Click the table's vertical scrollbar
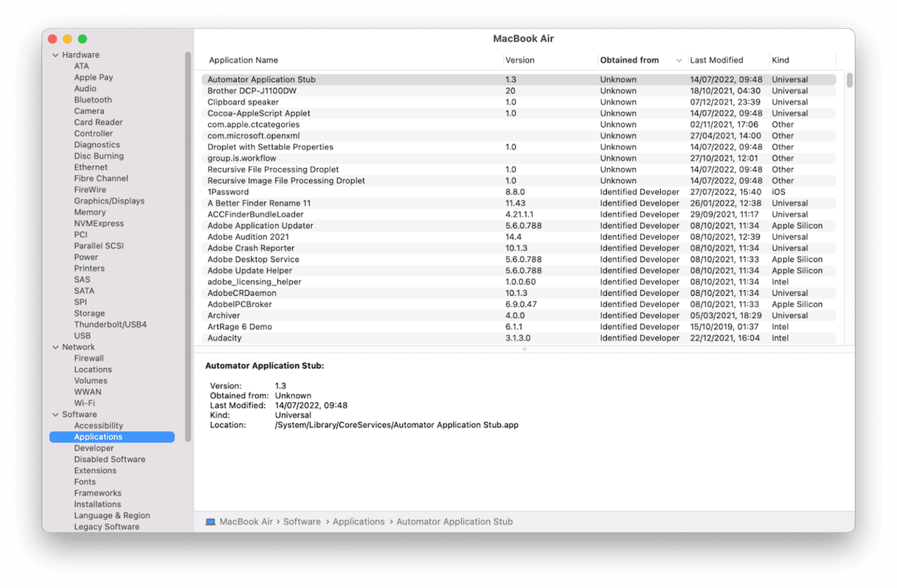This screenshot has width=897, height=588. 850,80
